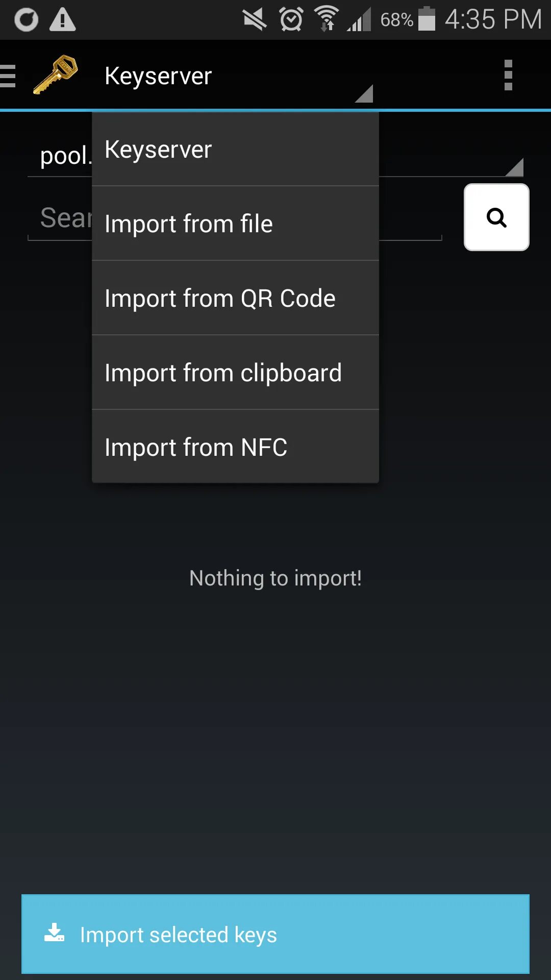Viewport: 551px width, 980px height.
Task: Tap the action bar spinner triangle
Action: [364, 93]
